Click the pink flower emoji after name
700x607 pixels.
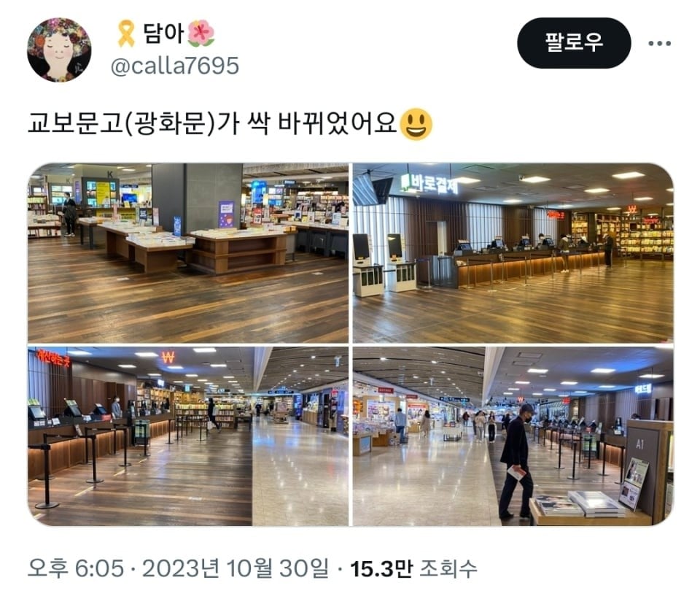pos(201,33)
